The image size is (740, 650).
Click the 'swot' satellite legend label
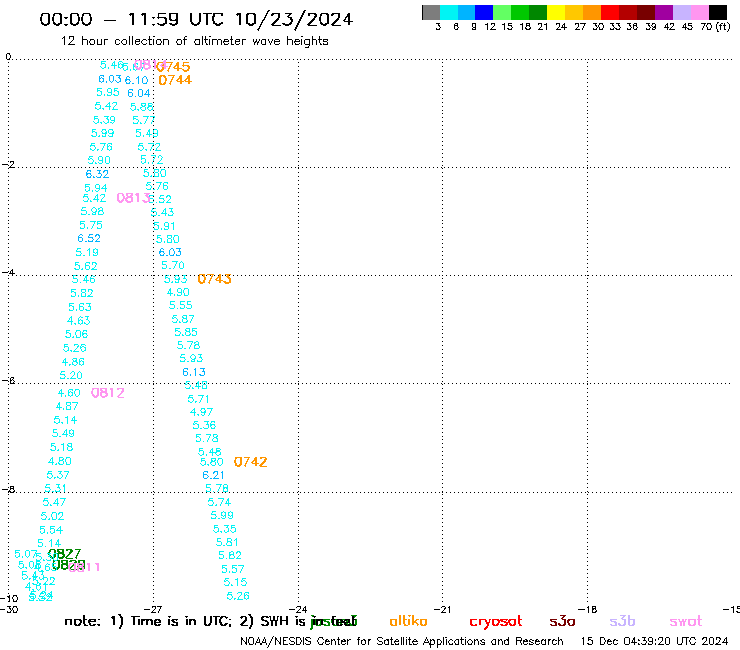click(x=686, y=622)
